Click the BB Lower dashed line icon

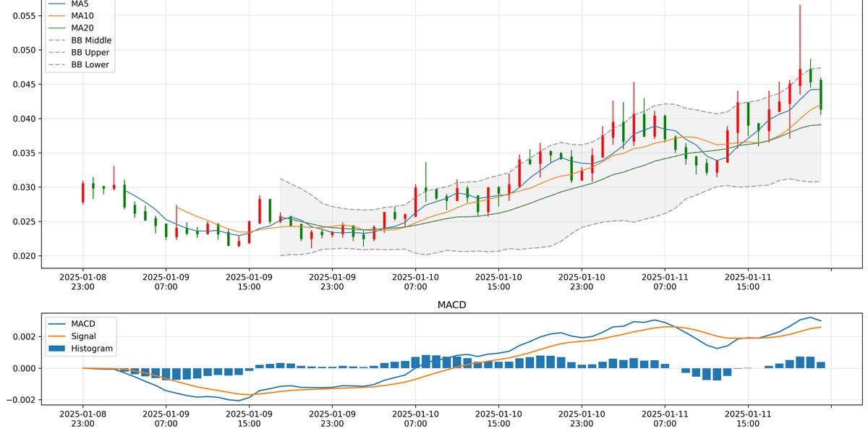click(x=56, y=64)
